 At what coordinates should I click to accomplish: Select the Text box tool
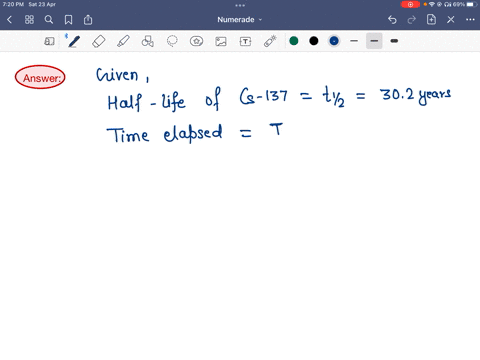pyautogui.click(x=245, y=41)
